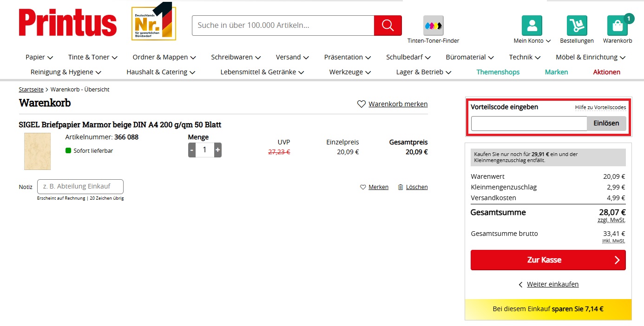
Task: Expand the Tinte & Toner menu
Action: point(92,57)
